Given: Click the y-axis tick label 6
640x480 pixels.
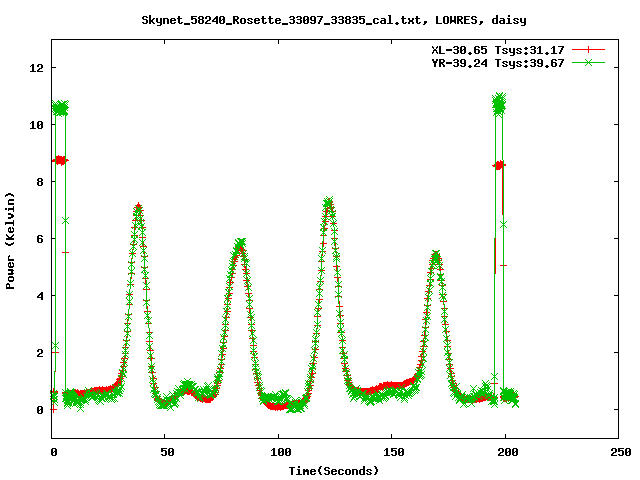Looking at the screenshot, I should pos(40,239).
